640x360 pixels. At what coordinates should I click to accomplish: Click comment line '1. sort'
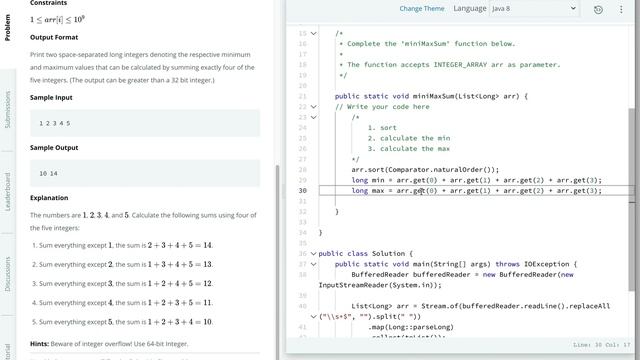[382, 128]
